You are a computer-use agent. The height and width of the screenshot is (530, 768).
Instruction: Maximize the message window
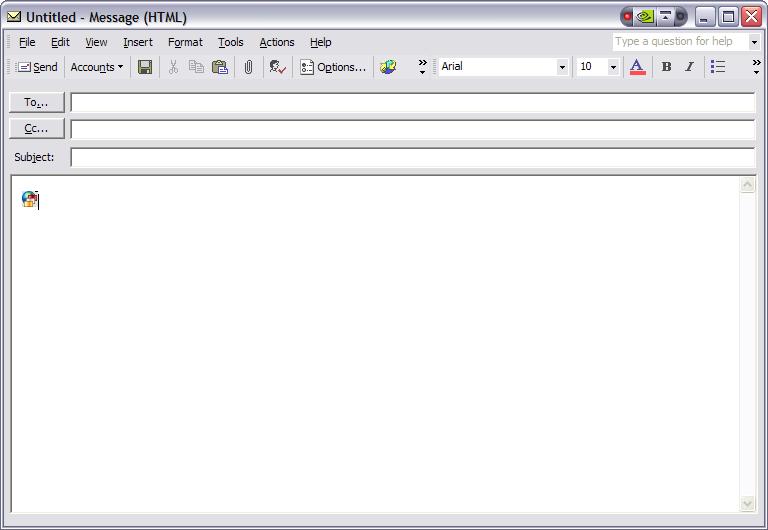click(x=728, y=17)
